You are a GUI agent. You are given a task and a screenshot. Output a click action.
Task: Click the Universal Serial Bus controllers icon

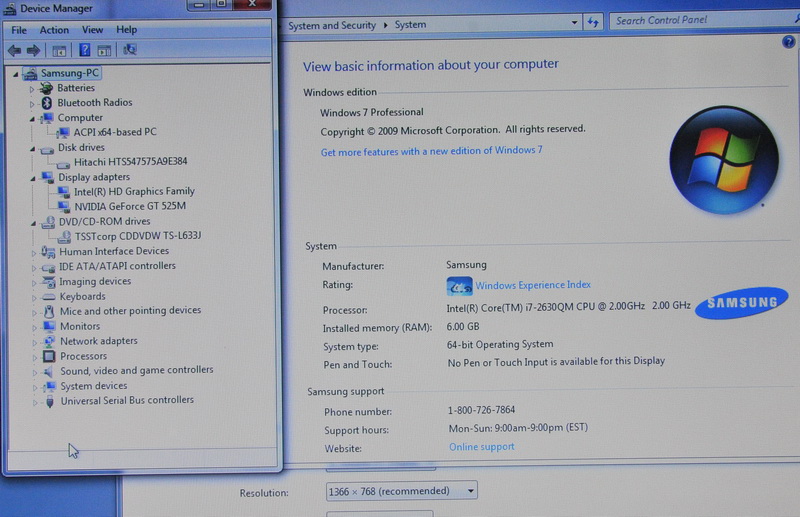pos(49,401)
